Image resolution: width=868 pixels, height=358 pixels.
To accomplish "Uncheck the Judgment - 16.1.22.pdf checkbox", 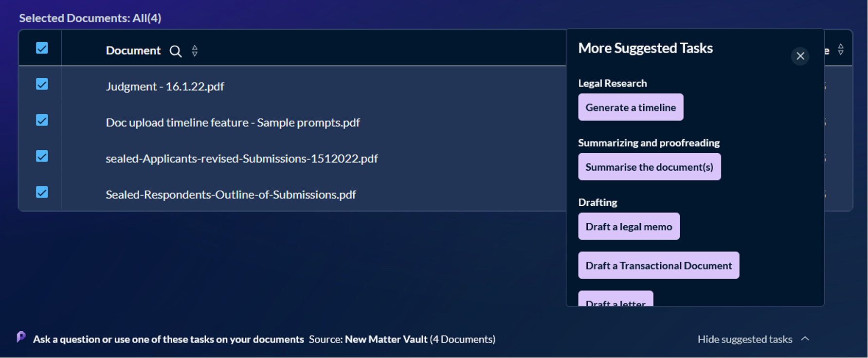I will [42, 84].
